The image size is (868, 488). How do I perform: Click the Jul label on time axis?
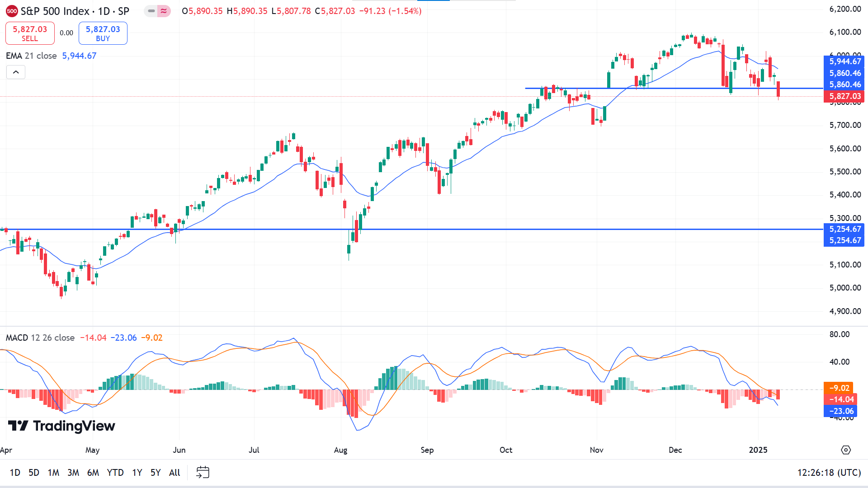254,450
